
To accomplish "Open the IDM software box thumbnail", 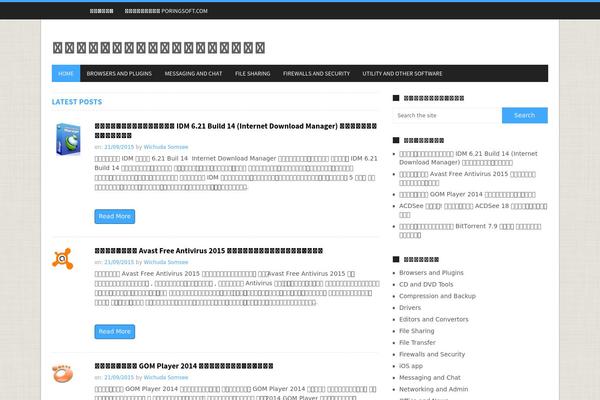I will coord(68,139).
